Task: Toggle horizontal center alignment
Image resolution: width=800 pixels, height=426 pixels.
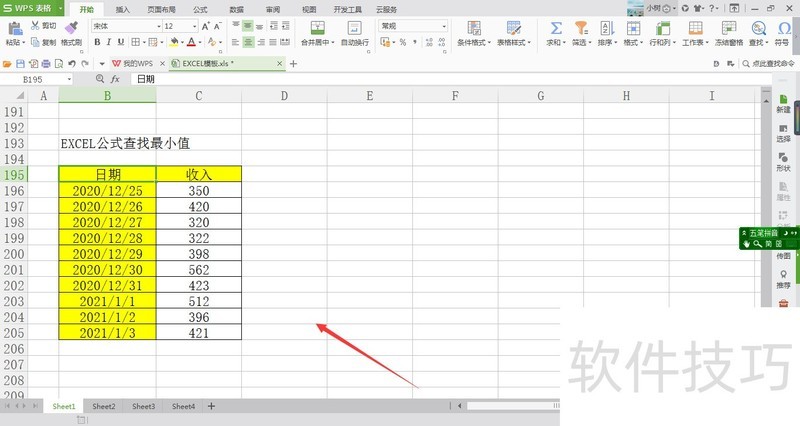Action: pyautogui.click(x=248, y=42)
